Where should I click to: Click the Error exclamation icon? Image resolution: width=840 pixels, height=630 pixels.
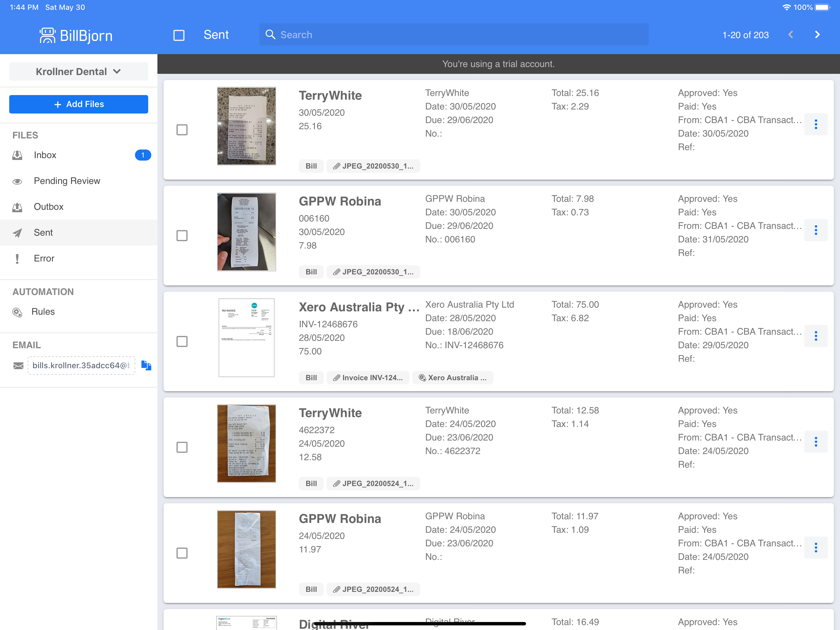click(17, 258)
